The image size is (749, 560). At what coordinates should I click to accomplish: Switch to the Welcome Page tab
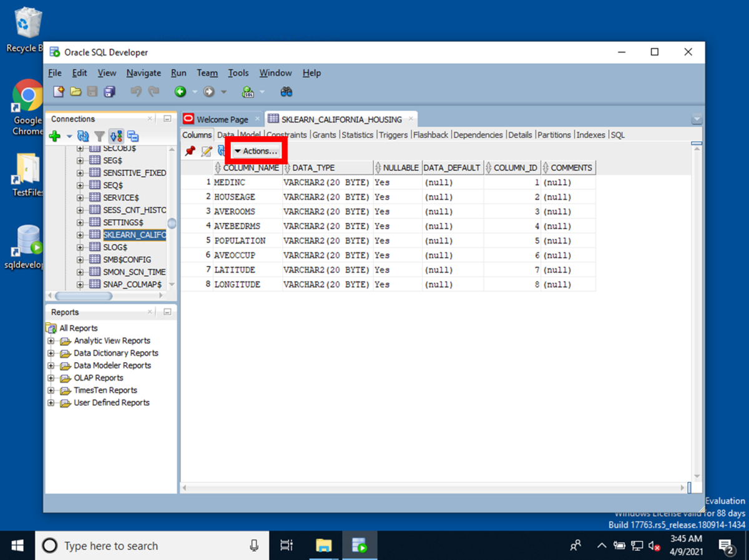[x=222, y=119]
